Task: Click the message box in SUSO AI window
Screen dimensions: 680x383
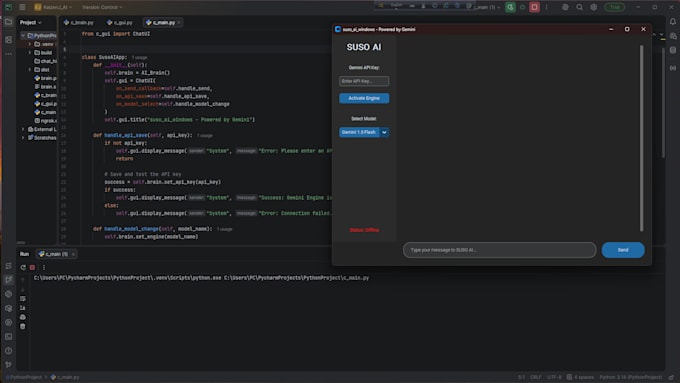Action: (x=500, y=250)
